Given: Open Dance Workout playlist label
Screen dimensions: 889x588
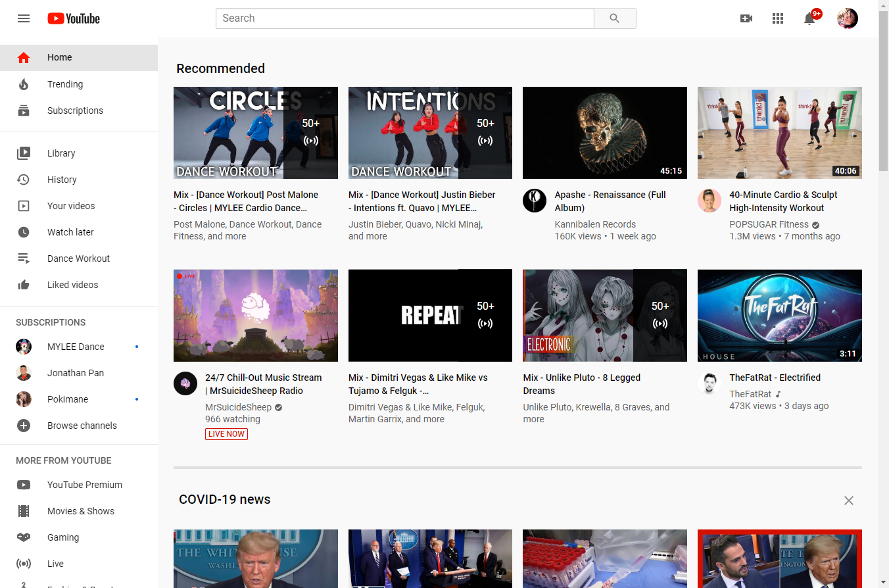Looking at the screenshot, I should click(78, 258).
